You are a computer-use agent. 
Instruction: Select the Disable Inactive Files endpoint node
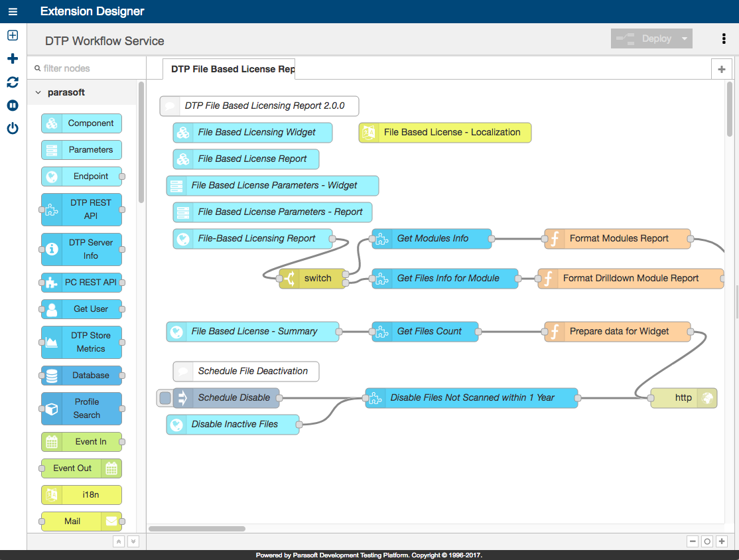[x=233, y=424]
